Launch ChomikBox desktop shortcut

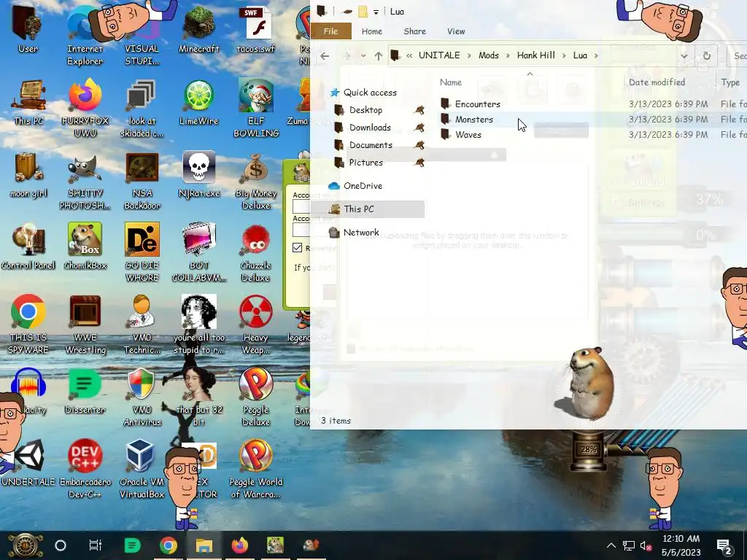click(85, 246)
